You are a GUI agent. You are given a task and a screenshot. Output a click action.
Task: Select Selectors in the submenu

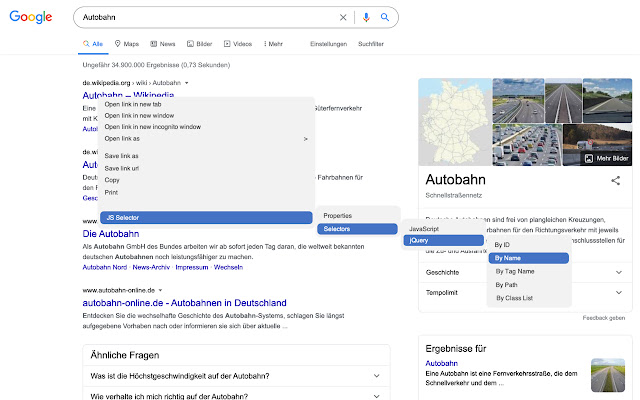[358, 229]
